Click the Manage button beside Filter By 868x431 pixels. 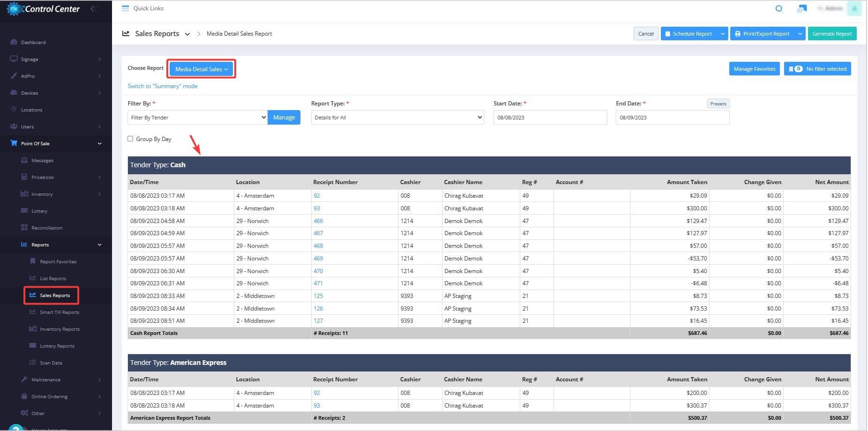pos(284,118)
